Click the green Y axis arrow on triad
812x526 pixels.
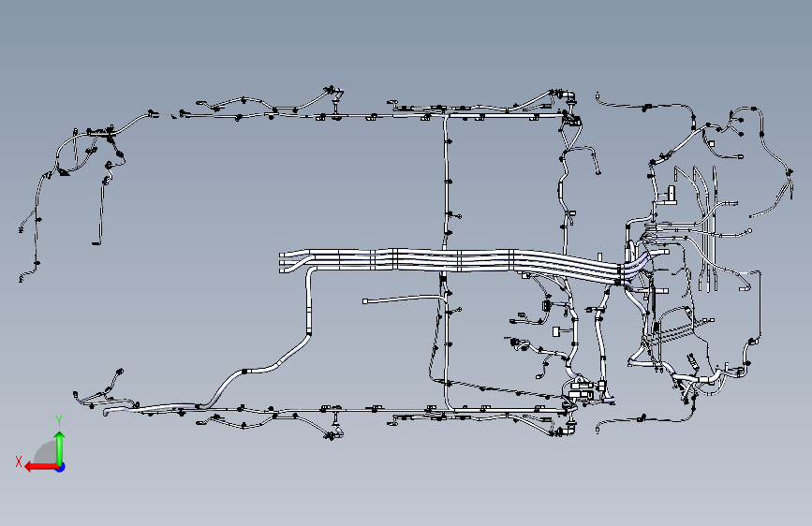tap(60, 449)
